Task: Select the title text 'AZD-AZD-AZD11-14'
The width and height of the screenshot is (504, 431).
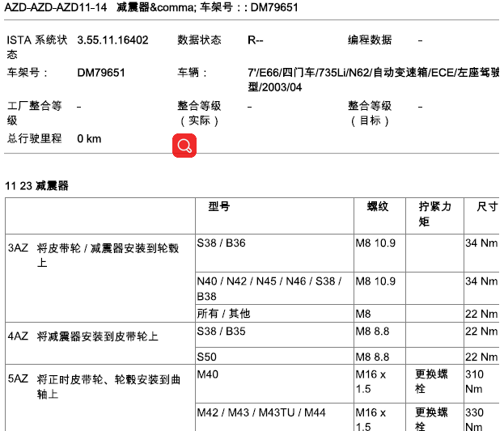Action: pos(56,7)
